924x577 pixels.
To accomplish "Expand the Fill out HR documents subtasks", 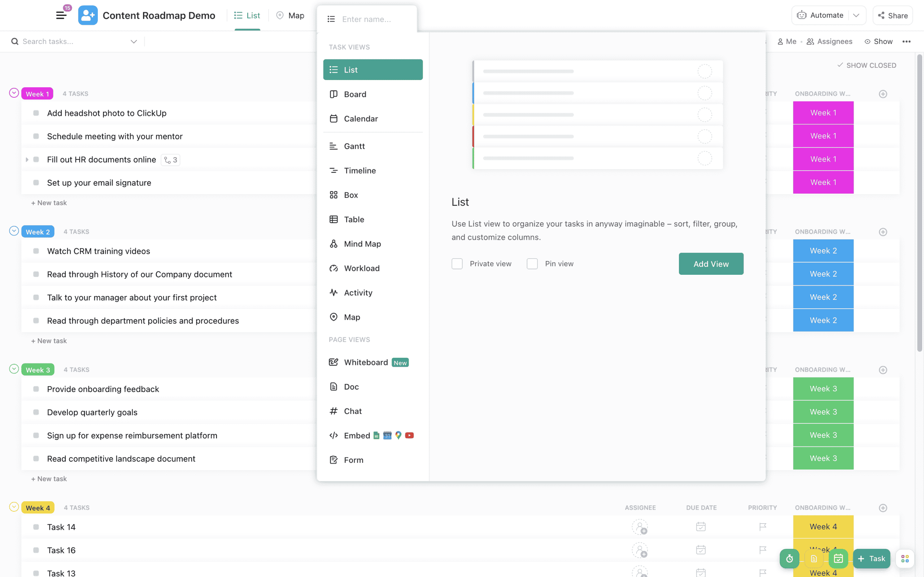I will pos(27,159).
